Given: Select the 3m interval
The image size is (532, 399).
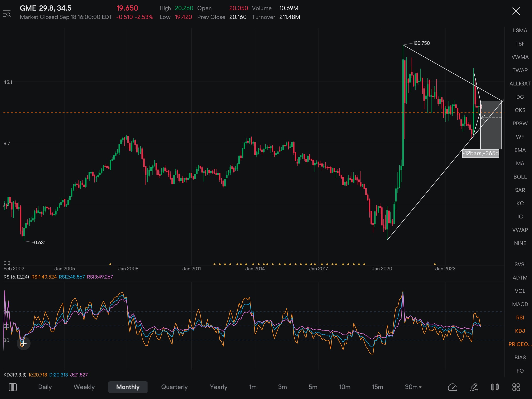Looking at the screenshot, I should [x=283, y=387].
